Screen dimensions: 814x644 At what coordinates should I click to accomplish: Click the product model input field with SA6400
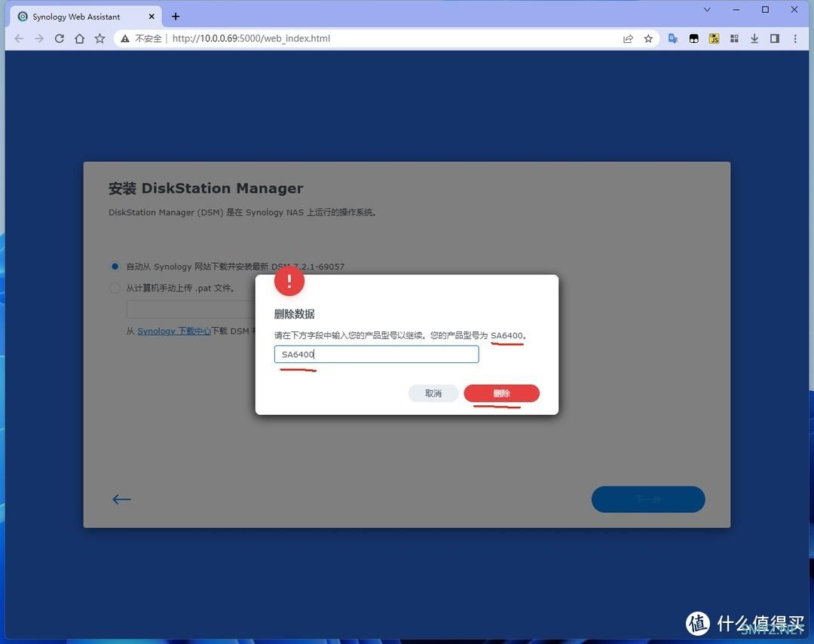click(376, 354)
